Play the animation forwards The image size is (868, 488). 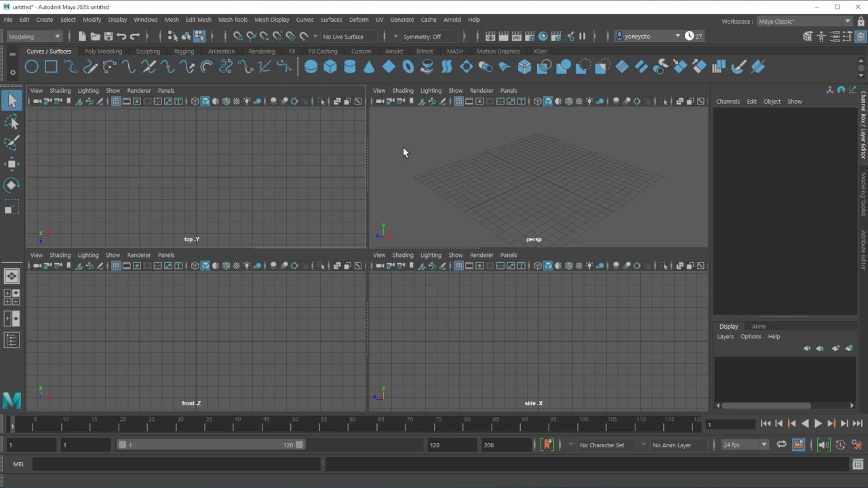coord(818,424)
